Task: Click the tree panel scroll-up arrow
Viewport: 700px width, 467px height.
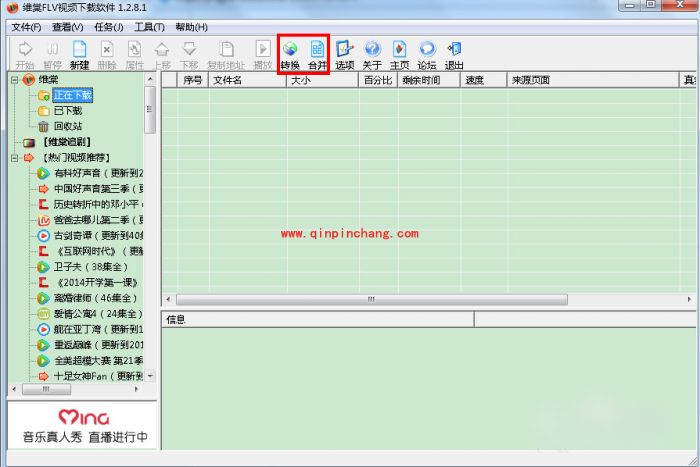Action: (x=150, y=79)
